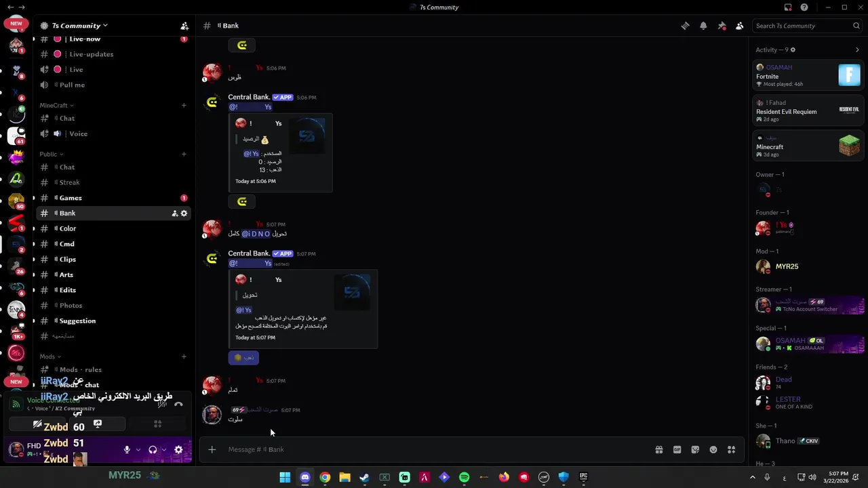Collapse the Mods category
Screen dimensions: 868x488
point(50,357)
